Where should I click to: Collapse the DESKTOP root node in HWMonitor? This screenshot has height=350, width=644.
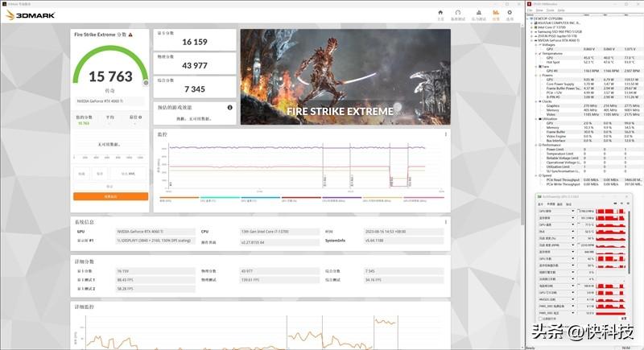[529, 19]
